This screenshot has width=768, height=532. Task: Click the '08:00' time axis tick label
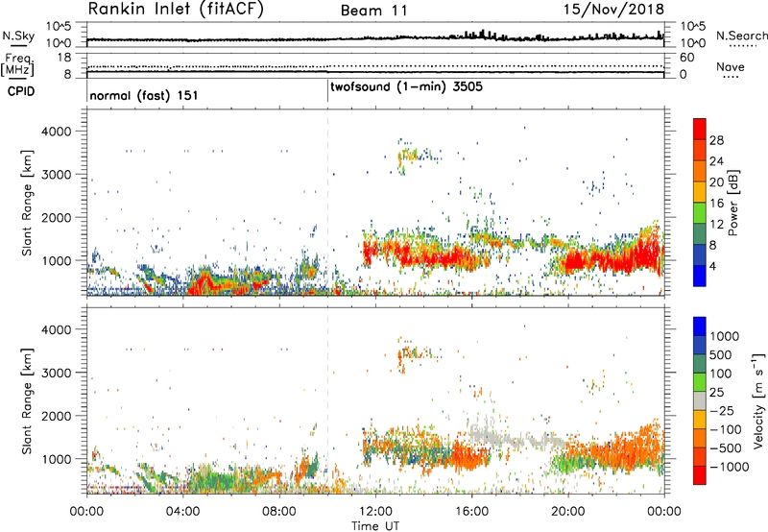[x=279, y=512]
